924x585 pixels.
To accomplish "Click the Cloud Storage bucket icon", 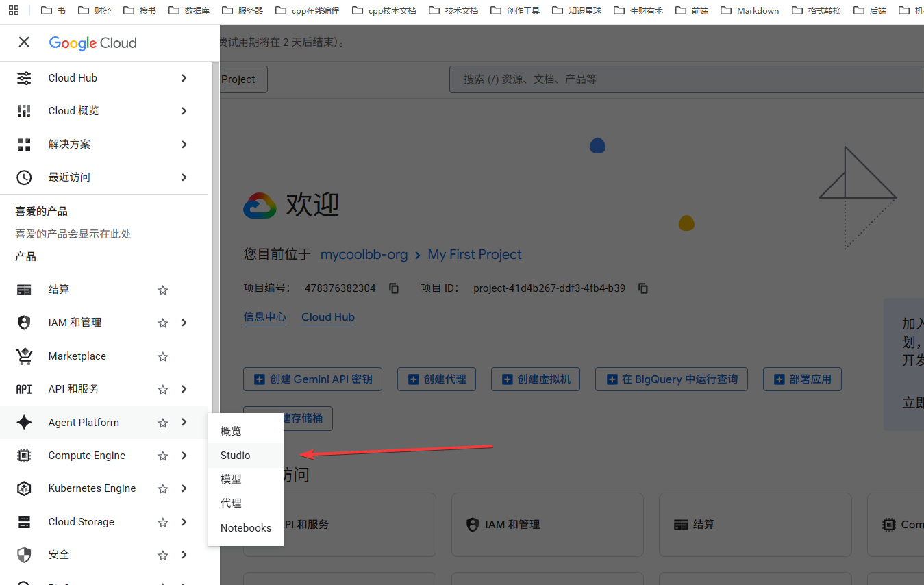I will tap(24, 522).
